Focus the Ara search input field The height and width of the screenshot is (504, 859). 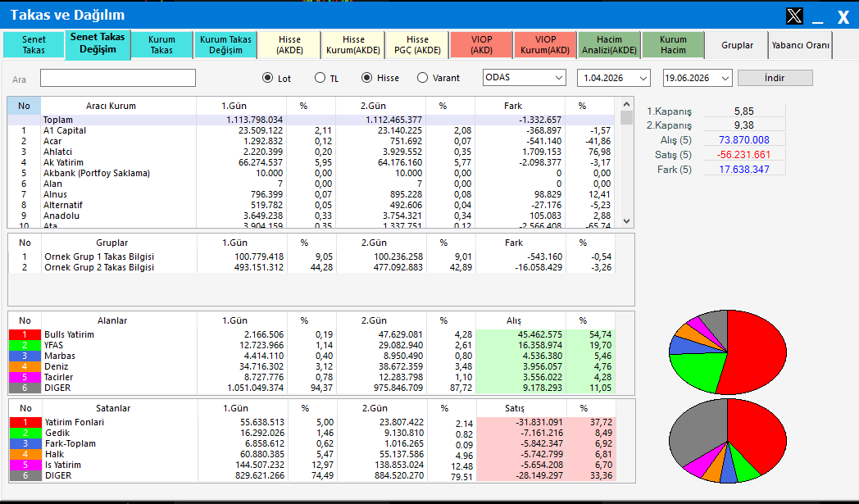pyautogui.click(x=118, y=78)
